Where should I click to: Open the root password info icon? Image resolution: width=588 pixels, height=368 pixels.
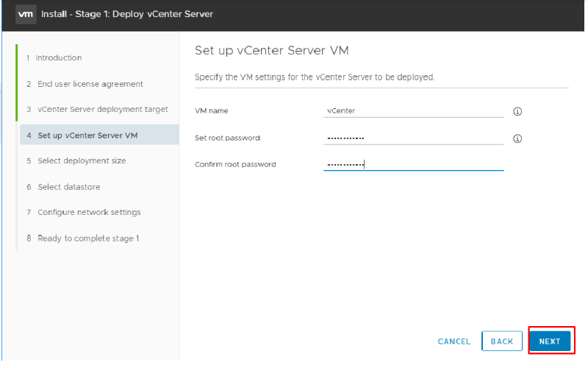(517, 138)
